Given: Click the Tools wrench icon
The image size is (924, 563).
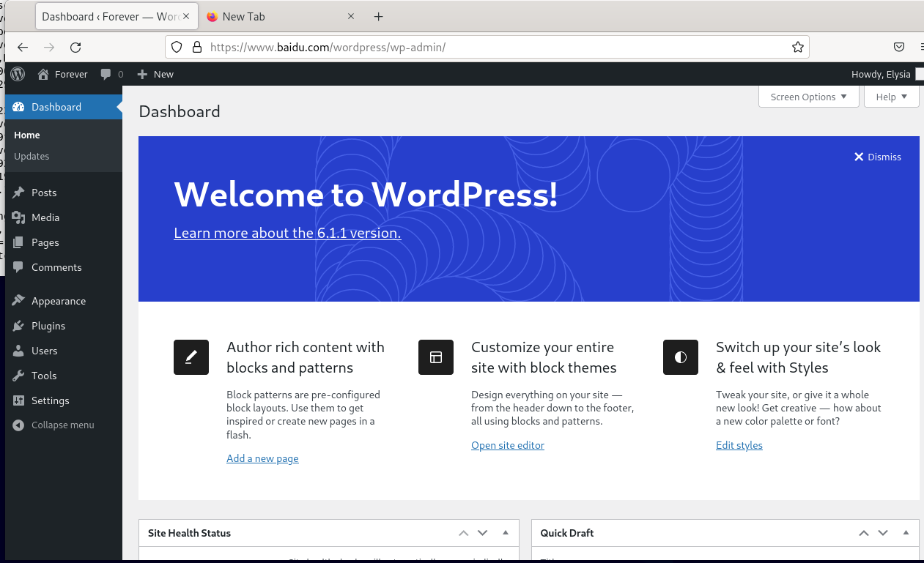Looking at the screenshot, I should 18,376.
